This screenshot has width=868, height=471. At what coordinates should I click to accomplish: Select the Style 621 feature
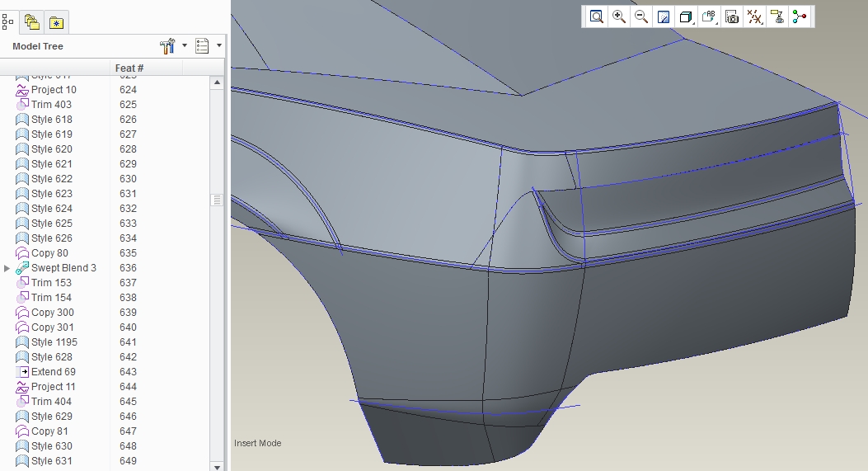coord(51,165)
